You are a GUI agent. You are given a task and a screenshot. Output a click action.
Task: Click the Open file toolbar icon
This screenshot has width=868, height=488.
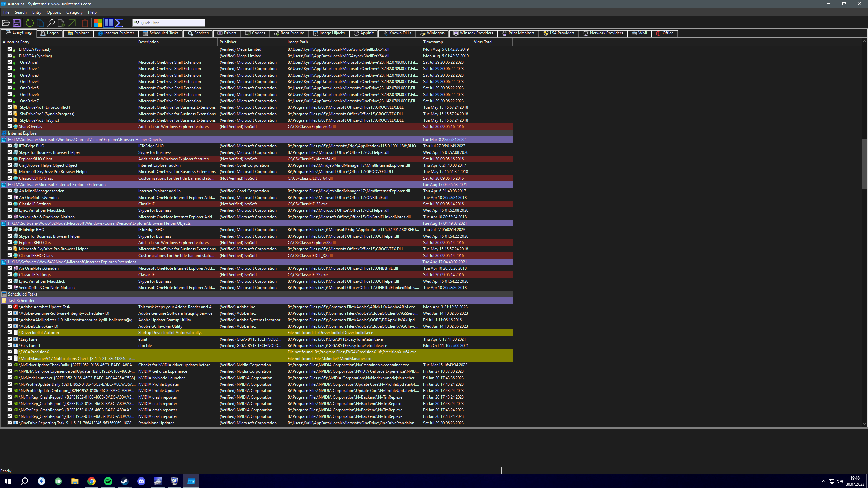tap(6, 23)
